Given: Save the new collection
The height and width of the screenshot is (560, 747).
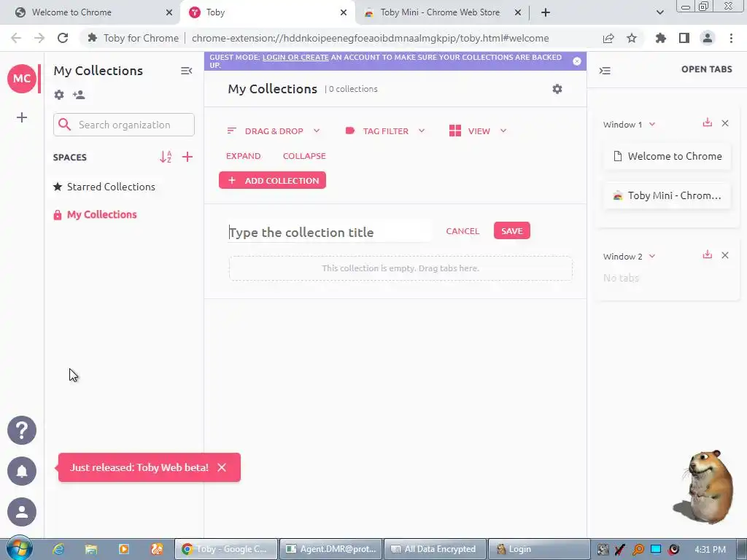Looking at the screenshot, I should [511, 231].
